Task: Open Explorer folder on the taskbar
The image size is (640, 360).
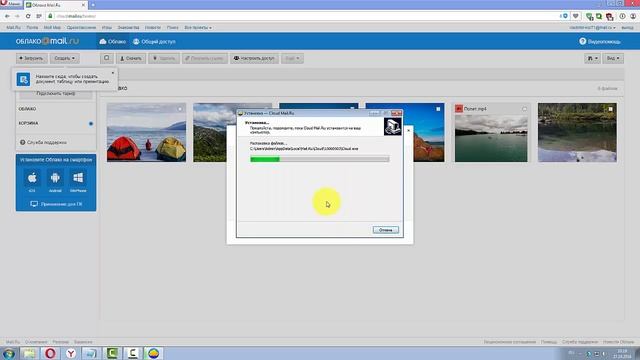Action: point(29,353)
